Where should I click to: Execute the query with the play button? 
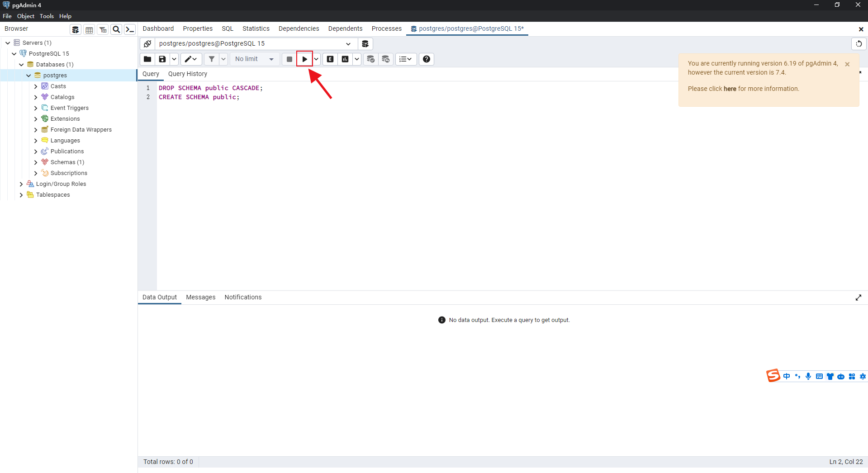coord(304,59)
